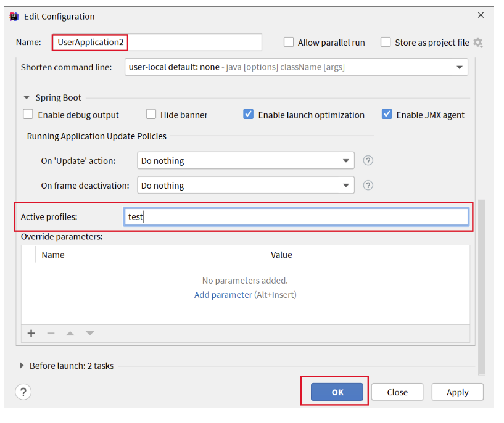Click the dialog's vertical scrollbar
This screenshot has width=504, height=423.
click(482, 287)
